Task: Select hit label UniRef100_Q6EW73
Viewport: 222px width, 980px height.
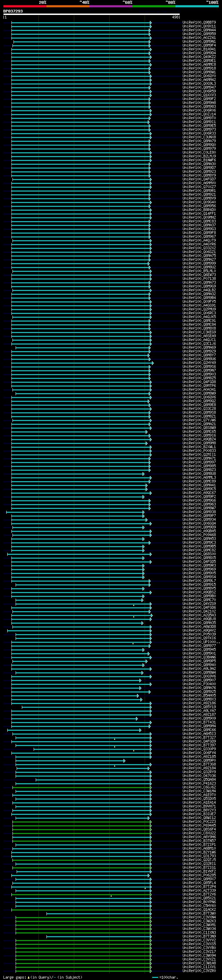Action: coord(199,275)
